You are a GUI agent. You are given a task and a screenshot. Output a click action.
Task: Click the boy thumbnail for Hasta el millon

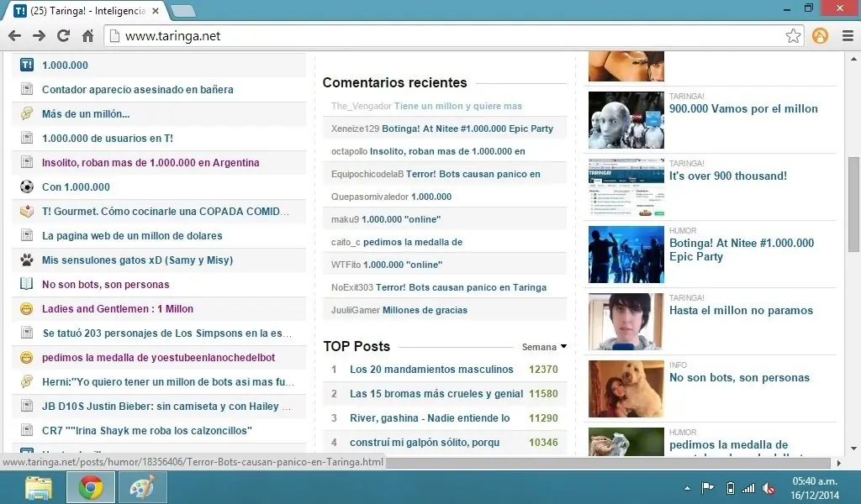pyautogui.click(x=626, y=322)
